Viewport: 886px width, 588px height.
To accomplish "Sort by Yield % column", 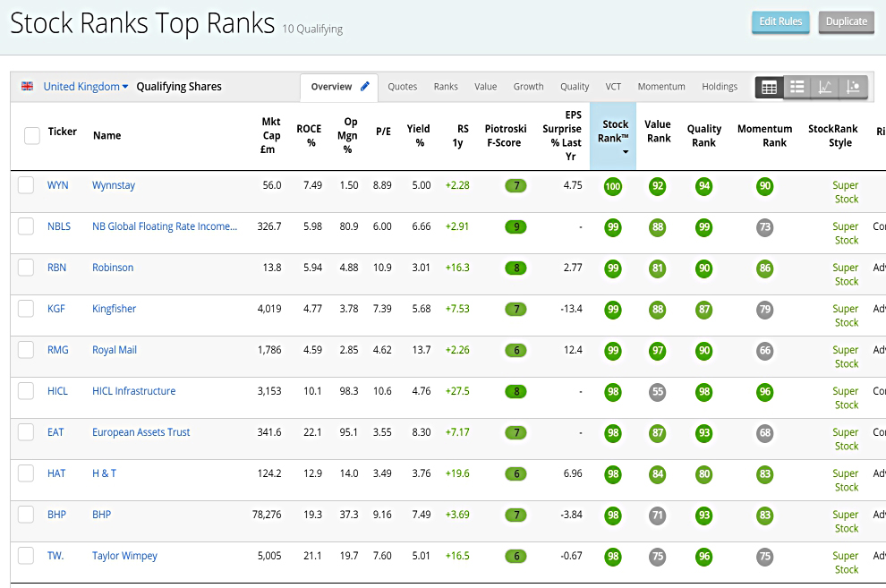I will click(x=418, y=135).
